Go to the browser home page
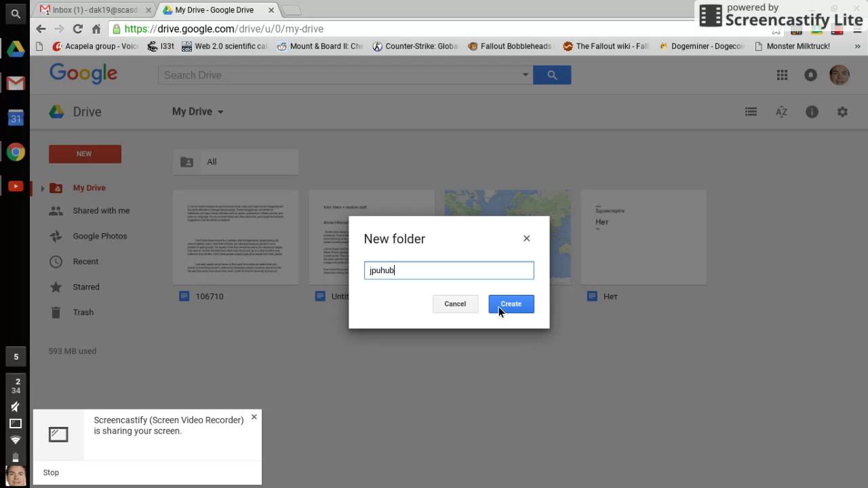 [x=96, y=29]
